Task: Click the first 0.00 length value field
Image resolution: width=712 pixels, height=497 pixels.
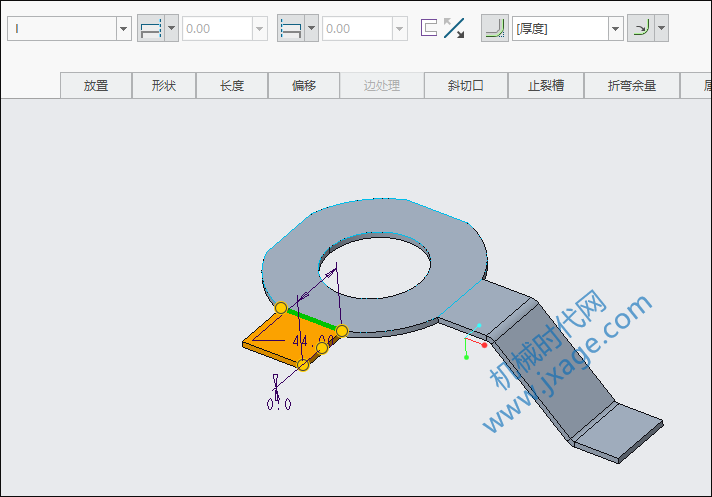Action: point(218,29)
